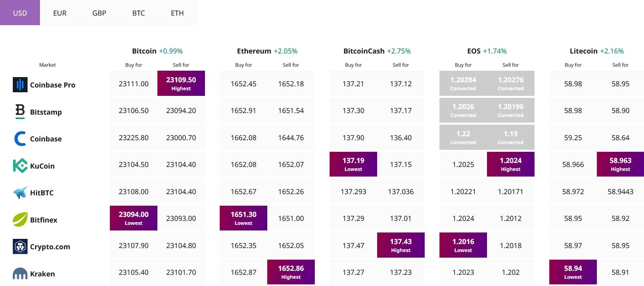Click the green Bitfinex leaf icon
This screenshot has width=644, height=286.
click(20, 219)
